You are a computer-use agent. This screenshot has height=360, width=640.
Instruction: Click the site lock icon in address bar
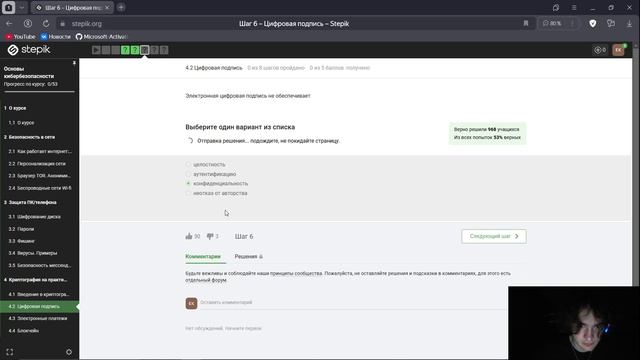coord(62,24)
